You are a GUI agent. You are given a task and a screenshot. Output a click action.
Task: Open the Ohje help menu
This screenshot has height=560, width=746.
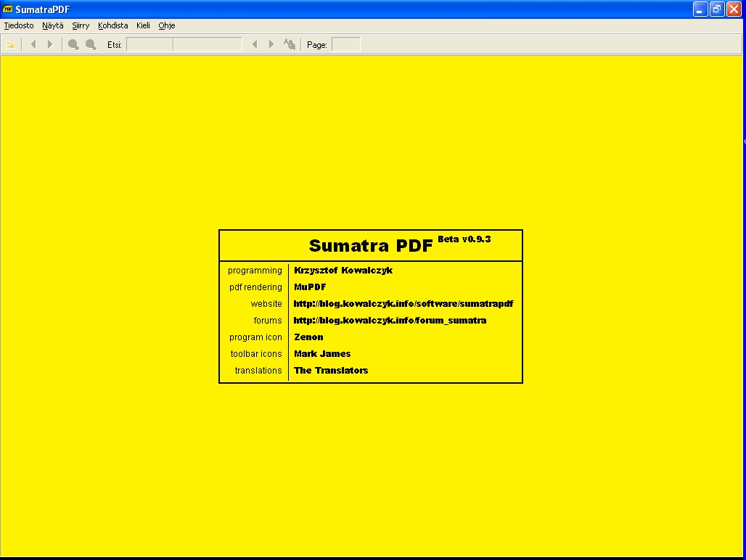[x=167, y=25]
